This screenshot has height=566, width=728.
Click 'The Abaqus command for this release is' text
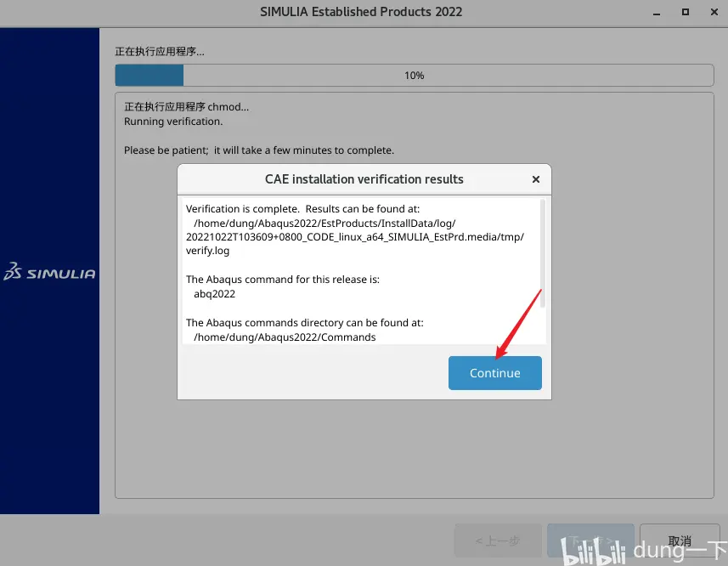[x=283, y=280]
